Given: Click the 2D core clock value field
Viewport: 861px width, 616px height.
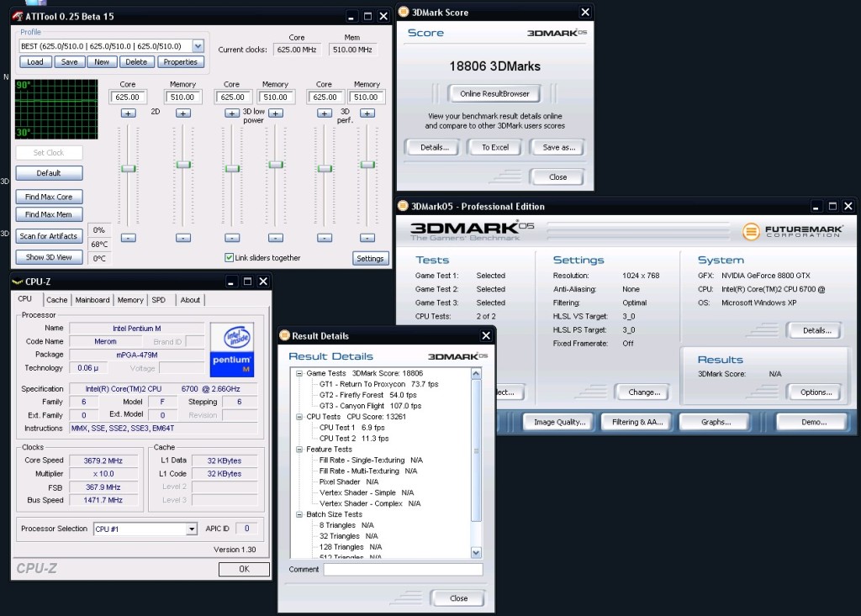Looking at the screenshot, I should point(128,97).
